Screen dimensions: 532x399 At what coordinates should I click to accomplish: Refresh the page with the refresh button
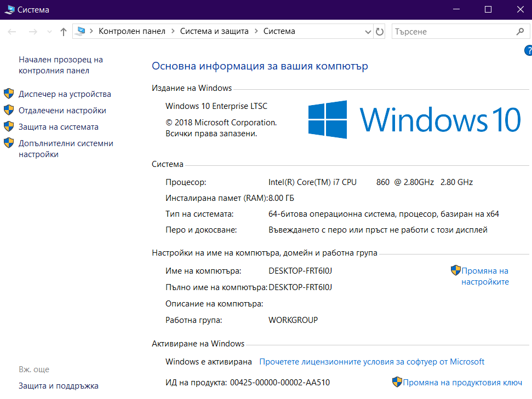click(380, 32)
